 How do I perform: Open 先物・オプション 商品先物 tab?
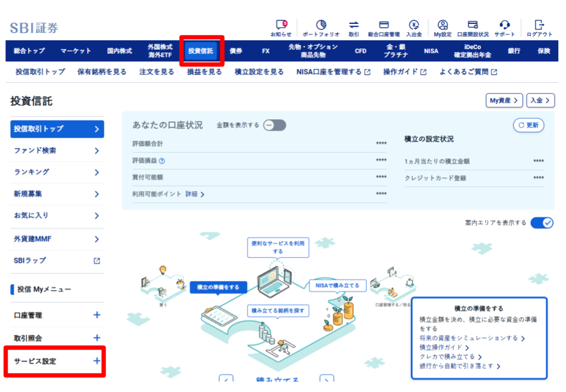point(313,51)
